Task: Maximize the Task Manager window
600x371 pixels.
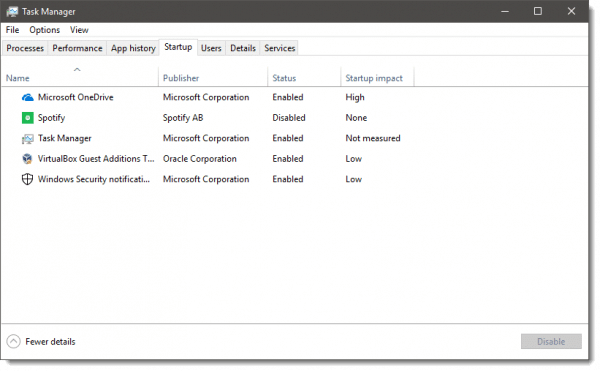Action: (x=538, y=11)
